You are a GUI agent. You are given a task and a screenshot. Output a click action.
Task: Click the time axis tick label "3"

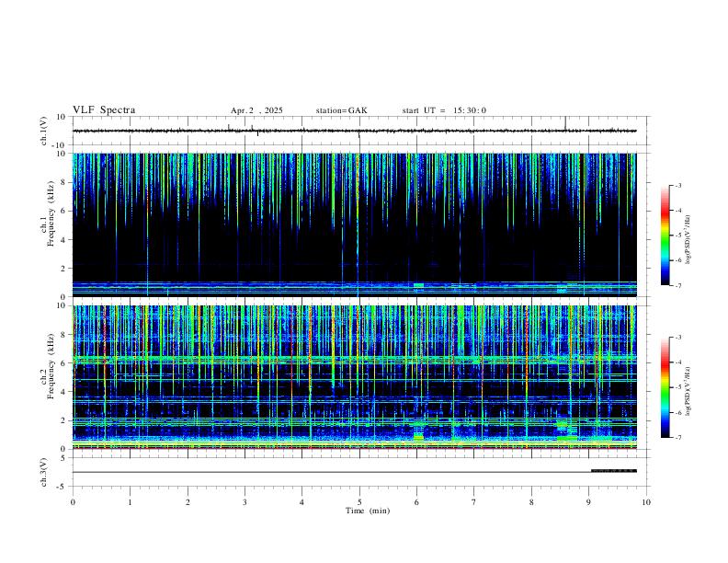pos(245,502)
